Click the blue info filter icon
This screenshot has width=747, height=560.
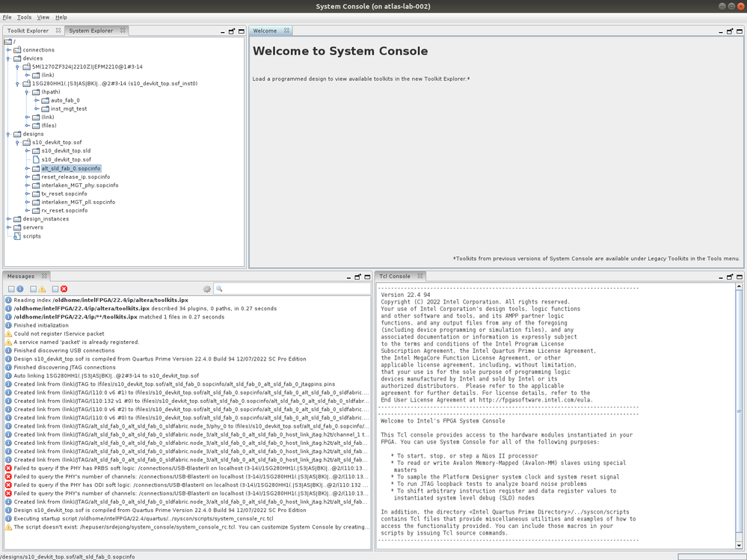click(x=20, y=289)
